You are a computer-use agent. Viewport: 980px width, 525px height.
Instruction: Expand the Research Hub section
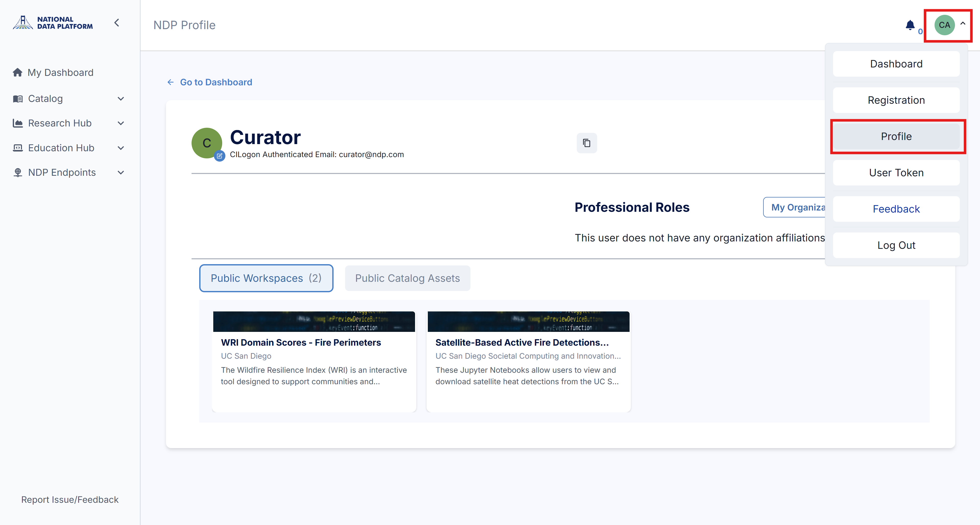tap(69, 123)
